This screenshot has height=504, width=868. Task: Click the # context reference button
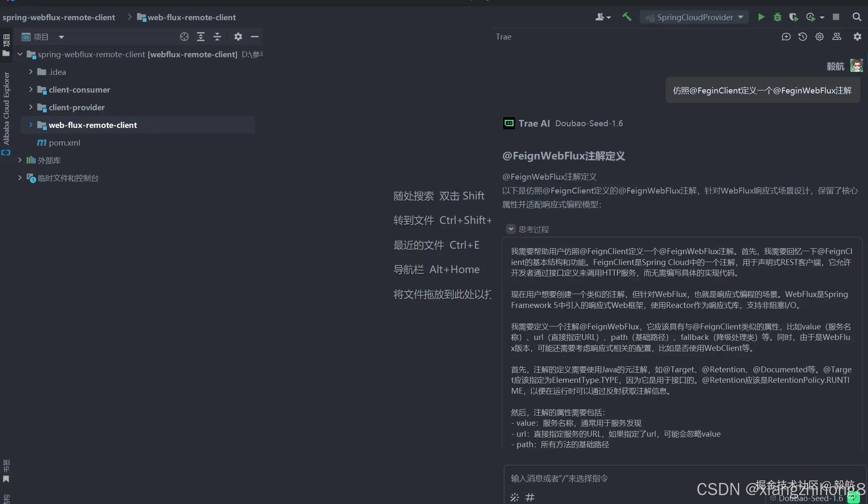pyautogui.click(x=530, y=497)
